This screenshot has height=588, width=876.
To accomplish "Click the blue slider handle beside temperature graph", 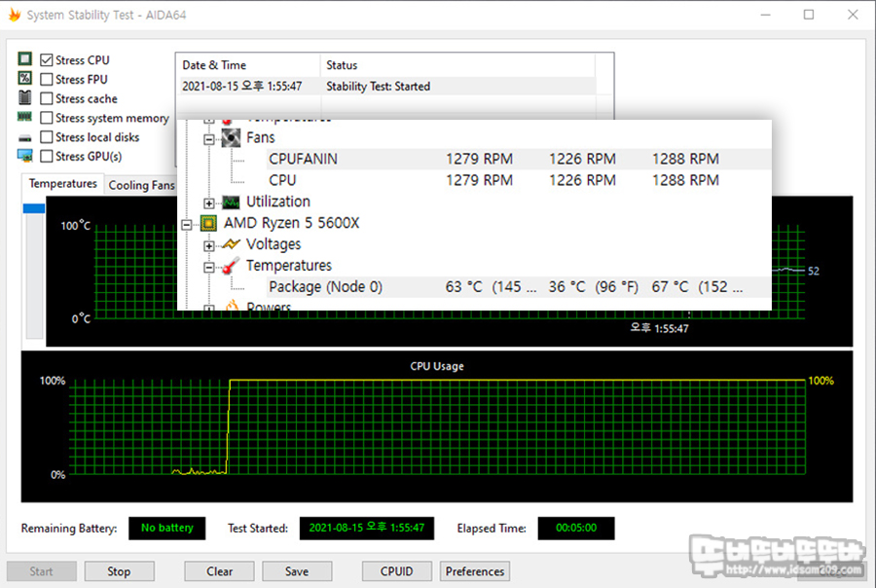I will (33, 208).
